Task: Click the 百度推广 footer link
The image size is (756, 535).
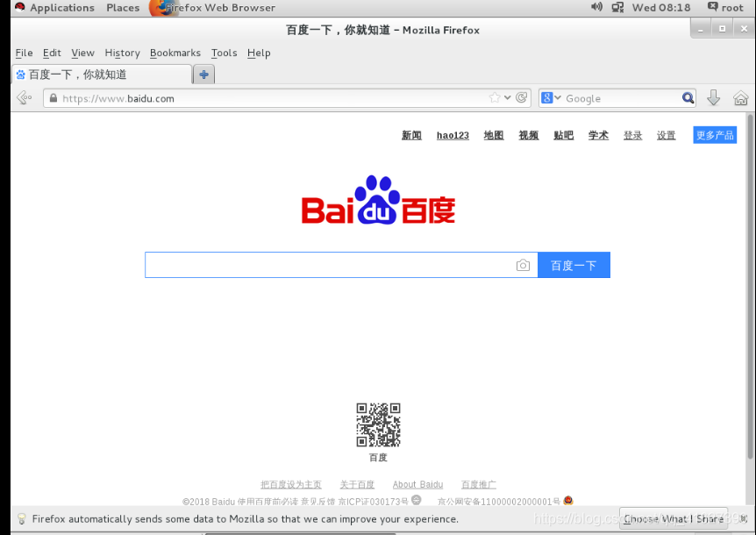Action: (x=478, y=484)
